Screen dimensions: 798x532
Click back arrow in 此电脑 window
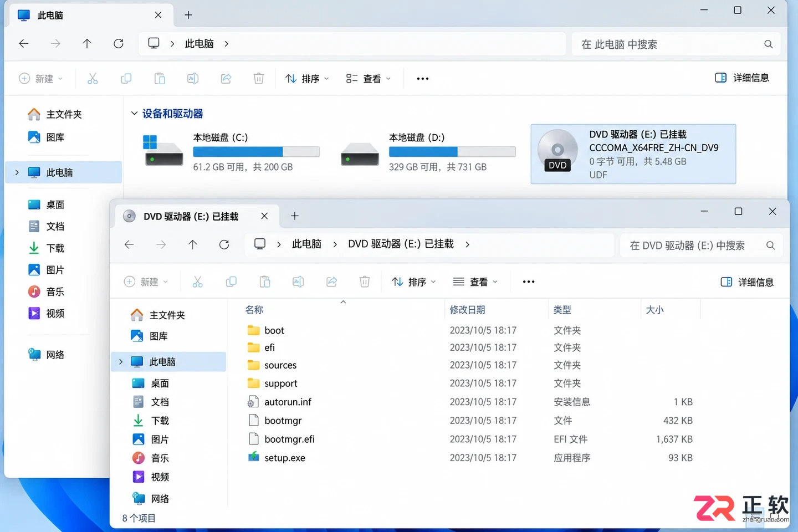pos(24,44)
